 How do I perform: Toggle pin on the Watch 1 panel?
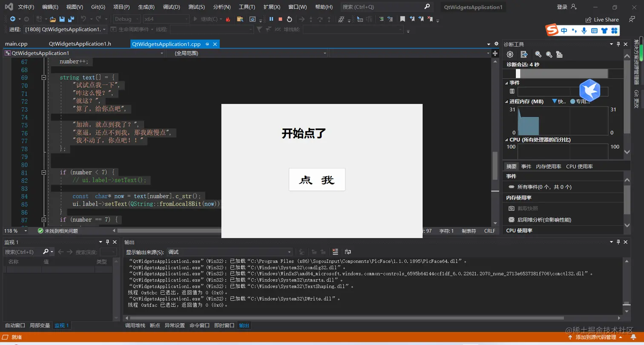[107, 242]
